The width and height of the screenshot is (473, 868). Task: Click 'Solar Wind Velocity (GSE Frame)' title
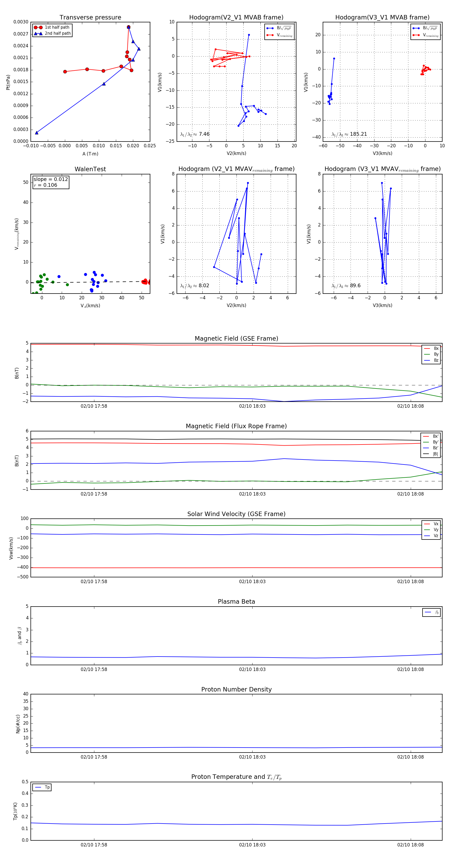(236, 514)
